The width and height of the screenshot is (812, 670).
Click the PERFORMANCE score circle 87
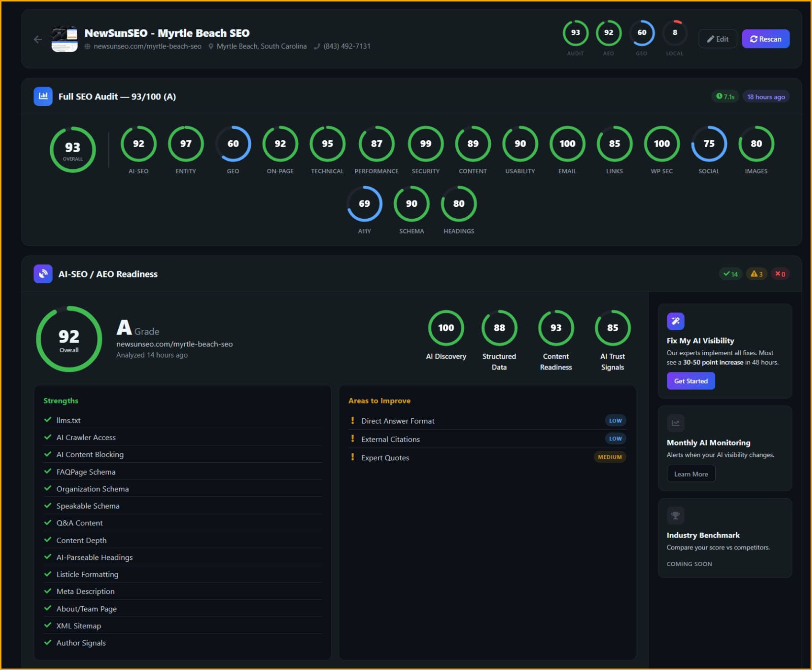click(376, 144)
